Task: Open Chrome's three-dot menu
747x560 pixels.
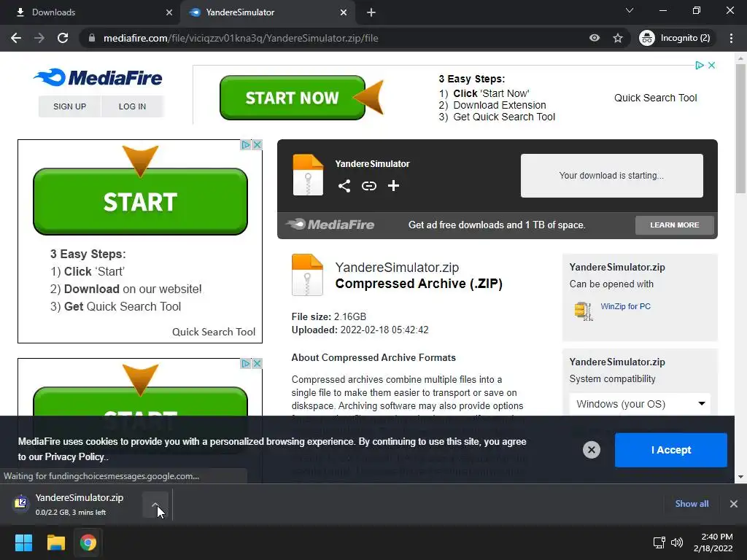Action: [731, 38]
